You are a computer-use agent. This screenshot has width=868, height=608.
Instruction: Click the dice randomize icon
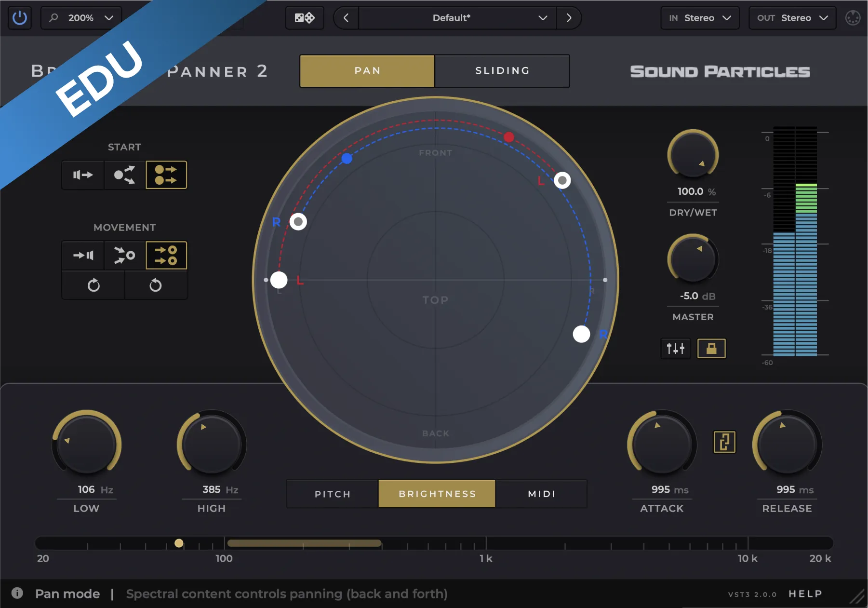click(x=305, y=18)
